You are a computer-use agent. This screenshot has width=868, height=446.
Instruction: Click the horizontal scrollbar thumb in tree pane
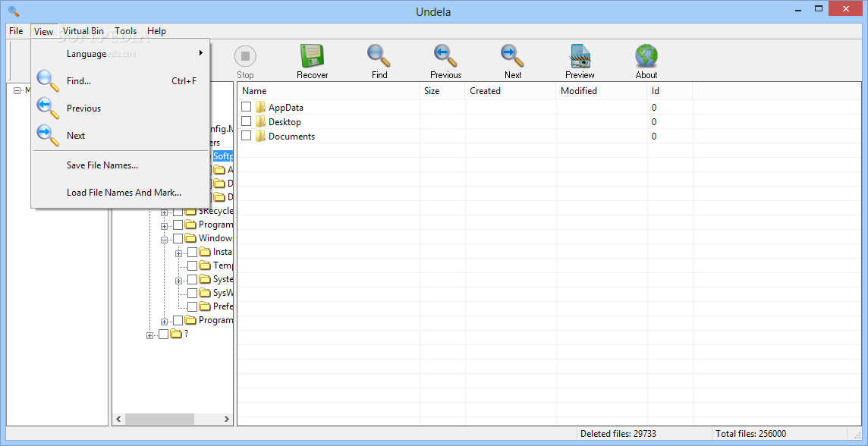159,419
